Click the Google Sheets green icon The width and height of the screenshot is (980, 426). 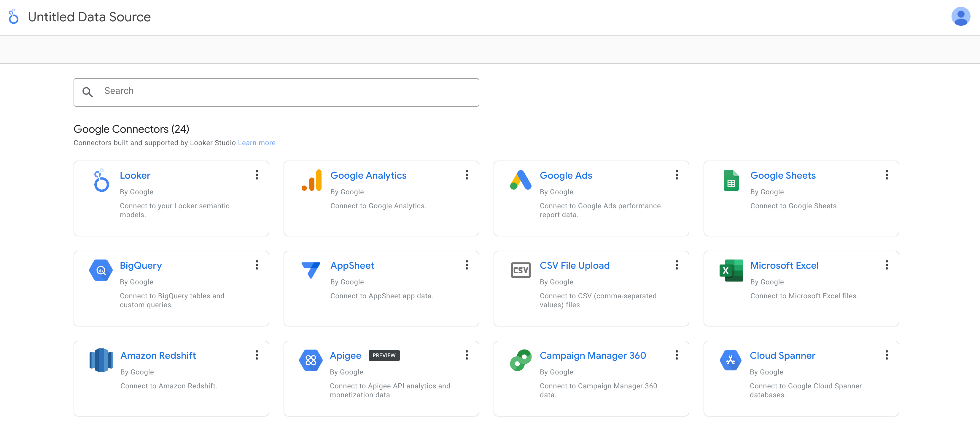[x=731, y=180]
